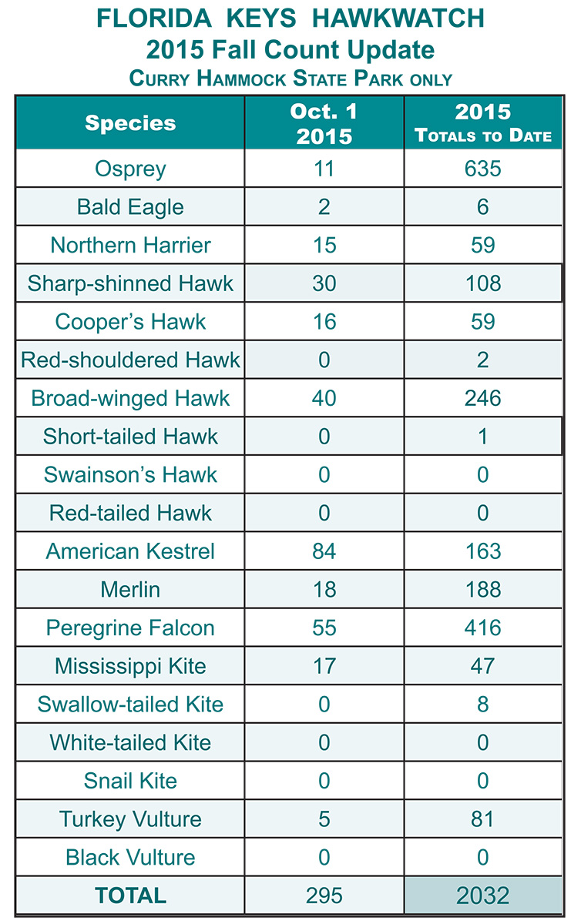Image resolution: width=581 pixels, height=924 pixels.
Task: Click the highlighted grand total 2032 cell
Action: [x=482, y=896]
